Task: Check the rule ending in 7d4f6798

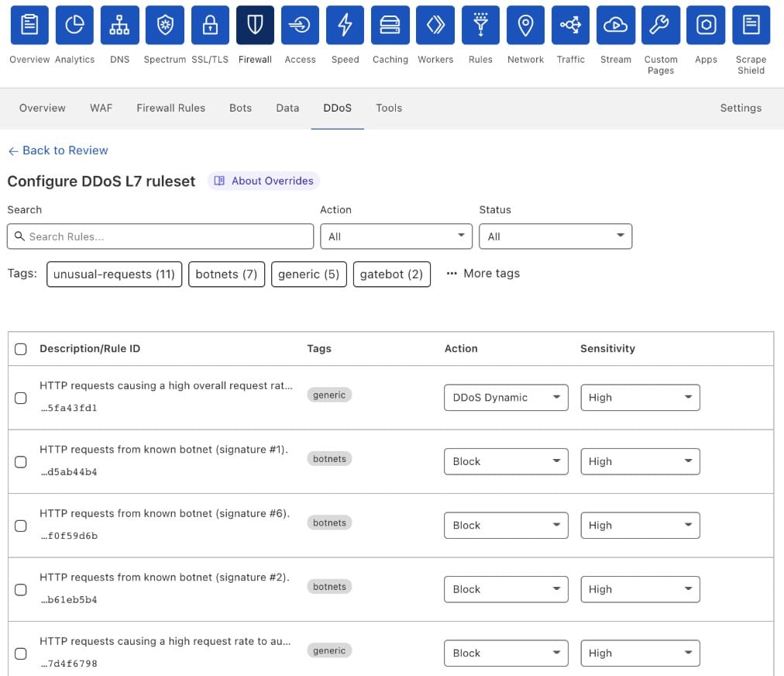Action: 20,654
